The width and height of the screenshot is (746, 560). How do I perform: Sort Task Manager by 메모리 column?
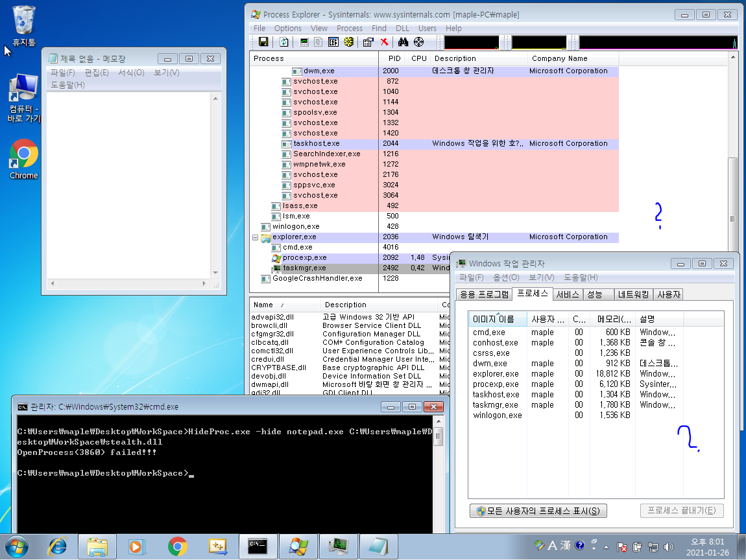point(612,320)
